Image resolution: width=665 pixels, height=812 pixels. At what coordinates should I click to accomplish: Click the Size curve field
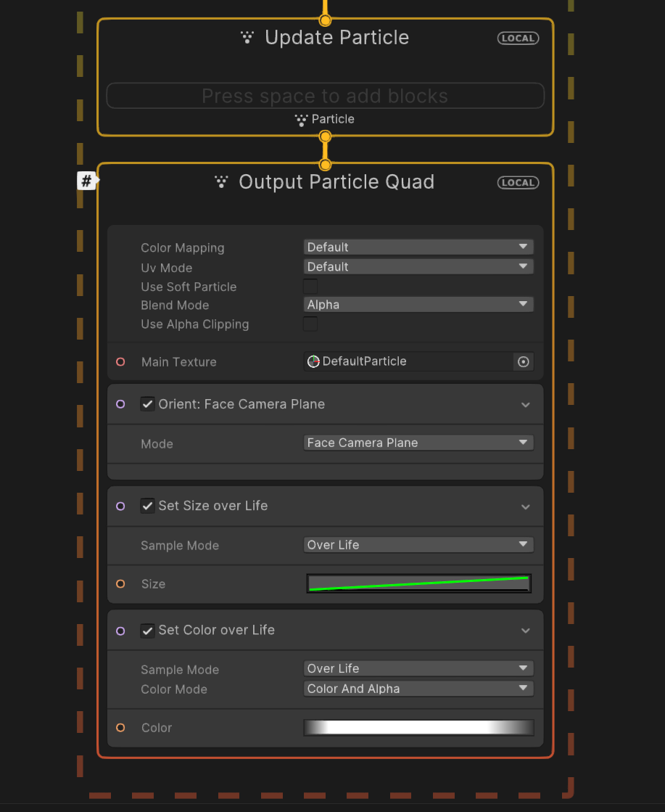pos(418,583)
